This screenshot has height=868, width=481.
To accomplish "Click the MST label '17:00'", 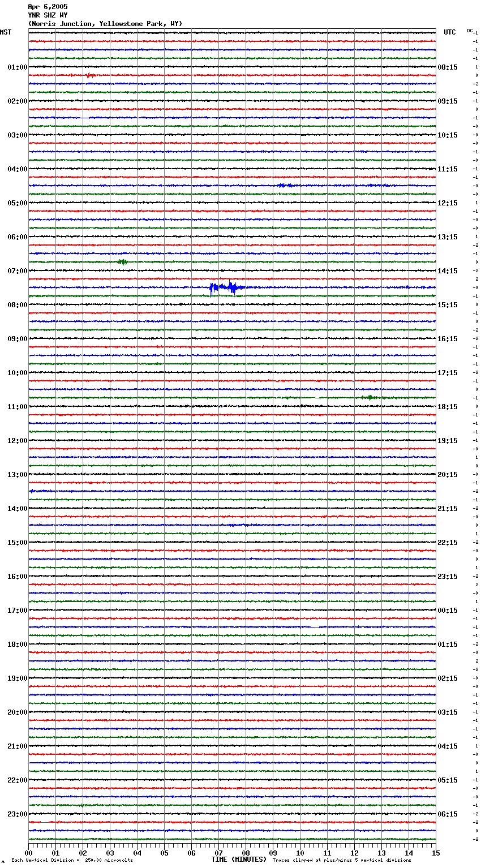I will [18, 611].
